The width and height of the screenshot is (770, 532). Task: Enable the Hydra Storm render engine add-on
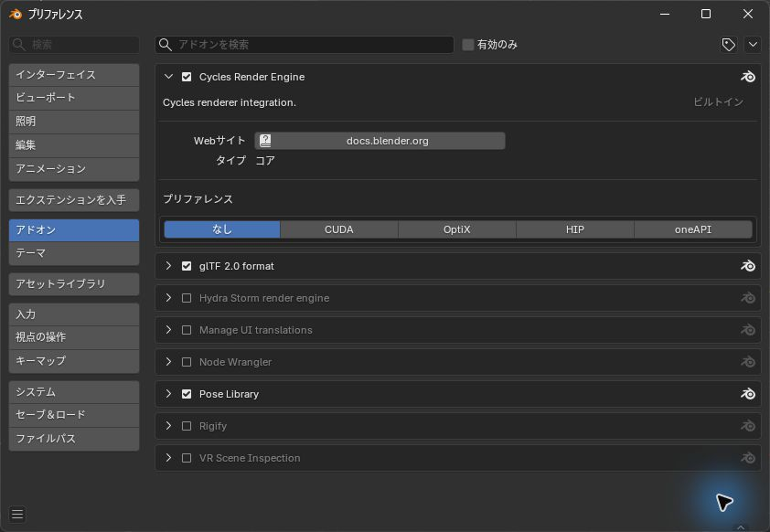(187, 298)
